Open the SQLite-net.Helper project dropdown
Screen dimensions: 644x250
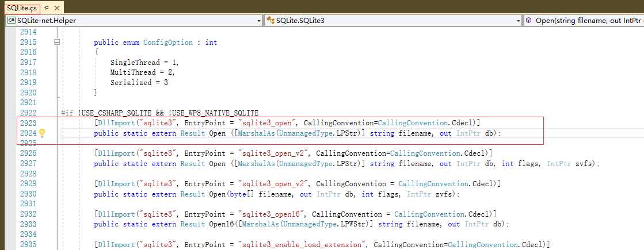259,20
